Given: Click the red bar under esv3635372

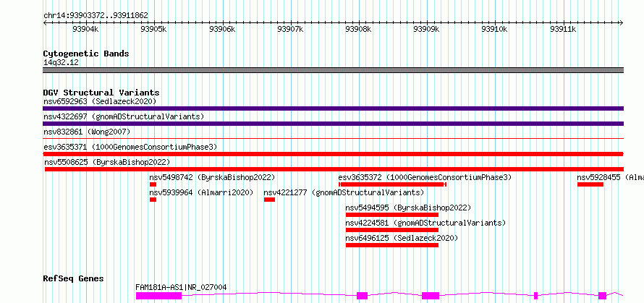Looking at the screenshot, I should (393, 184).
